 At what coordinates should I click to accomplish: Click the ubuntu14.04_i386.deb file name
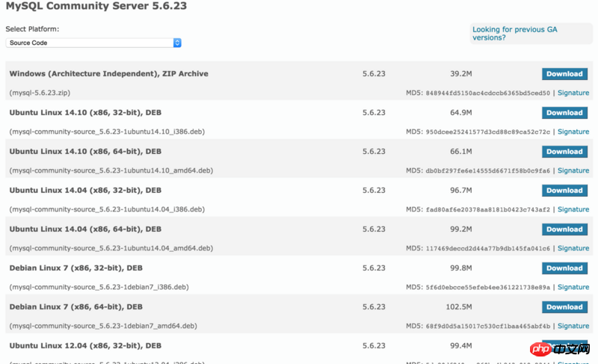(107, 209)
